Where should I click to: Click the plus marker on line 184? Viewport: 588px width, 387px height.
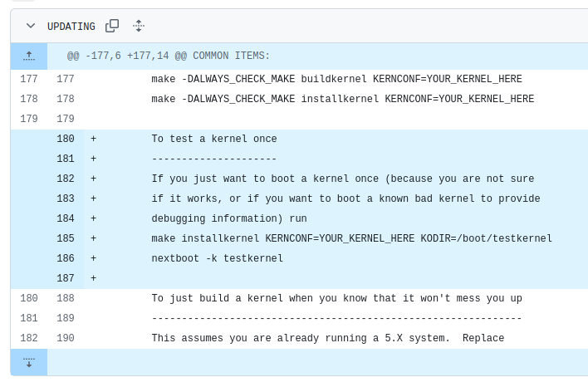click(94, 218)
